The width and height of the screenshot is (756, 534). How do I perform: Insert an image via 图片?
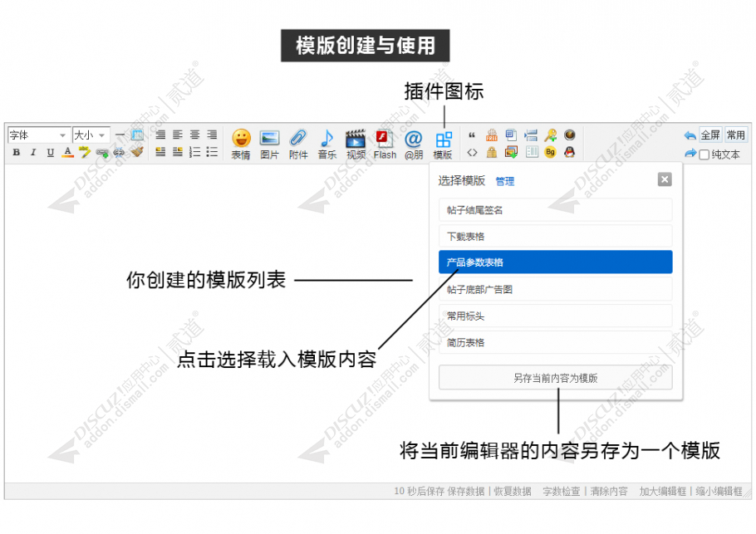click(x=269, y=145)
